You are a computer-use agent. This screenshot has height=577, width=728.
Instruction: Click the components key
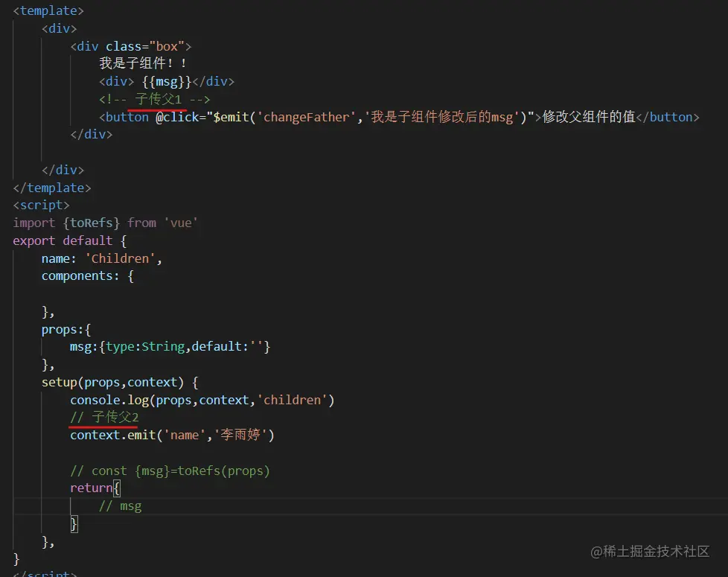[x=77, y=276]
